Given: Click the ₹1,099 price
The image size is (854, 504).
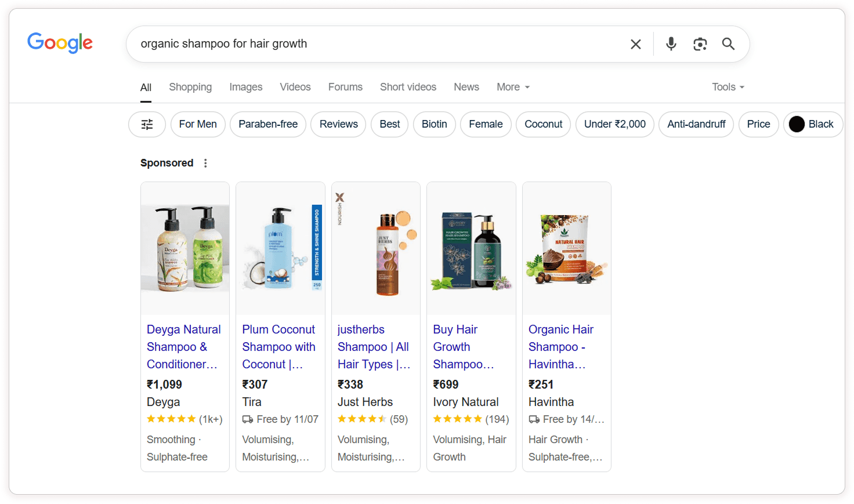Looking at the screenshot, I should tap(164, 385).
